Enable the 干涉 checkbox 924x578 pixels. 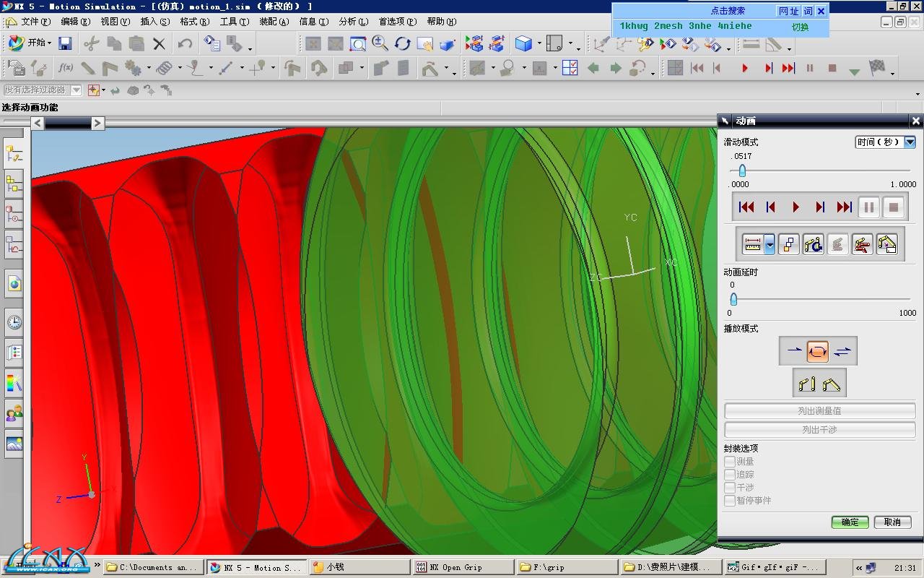[730, 488]
